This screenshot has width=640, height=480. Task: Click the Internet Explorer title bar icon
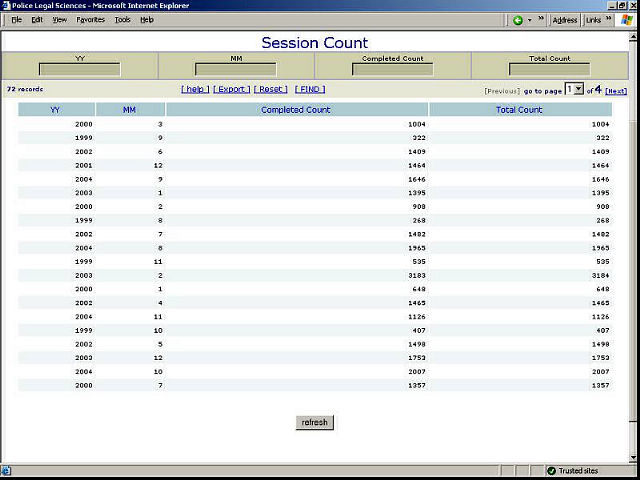pyautogui.click(x=6, y=5)
